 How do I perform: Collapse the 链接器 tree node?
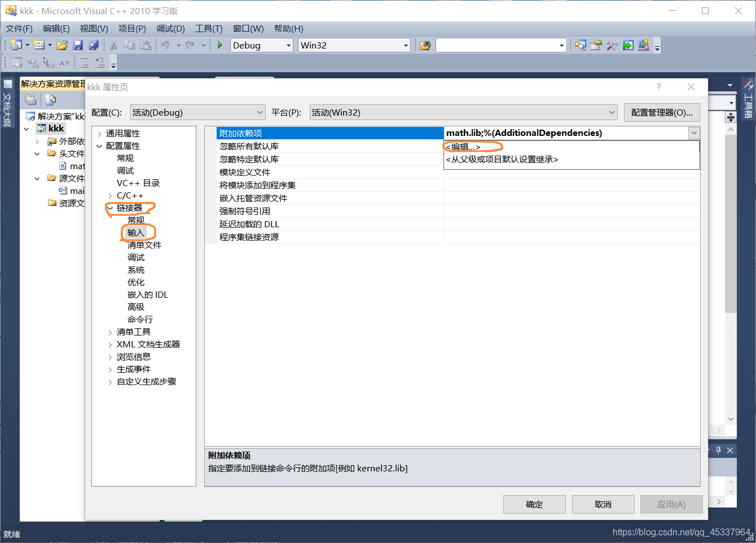(110, 208)
